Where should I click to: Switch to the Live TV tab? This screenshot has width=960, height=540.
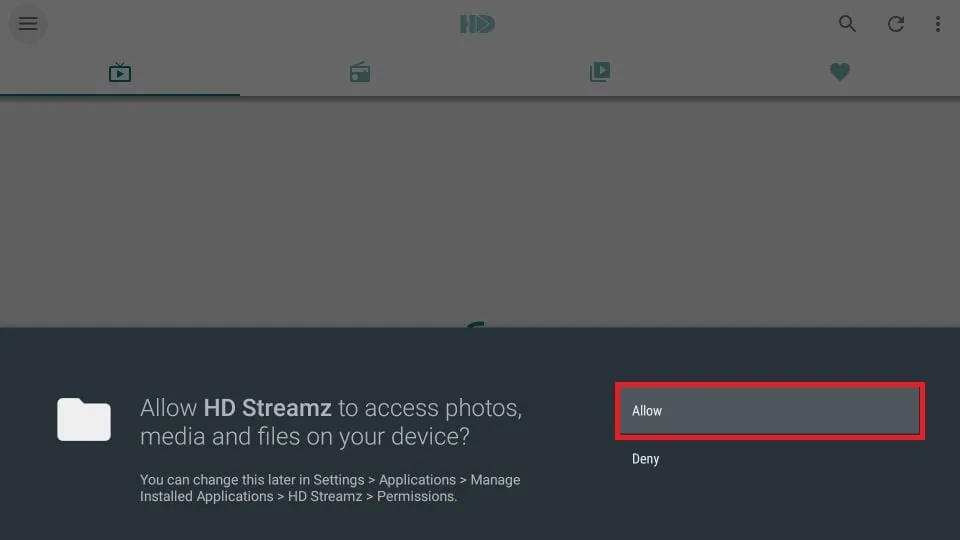(x=120, y=72)
